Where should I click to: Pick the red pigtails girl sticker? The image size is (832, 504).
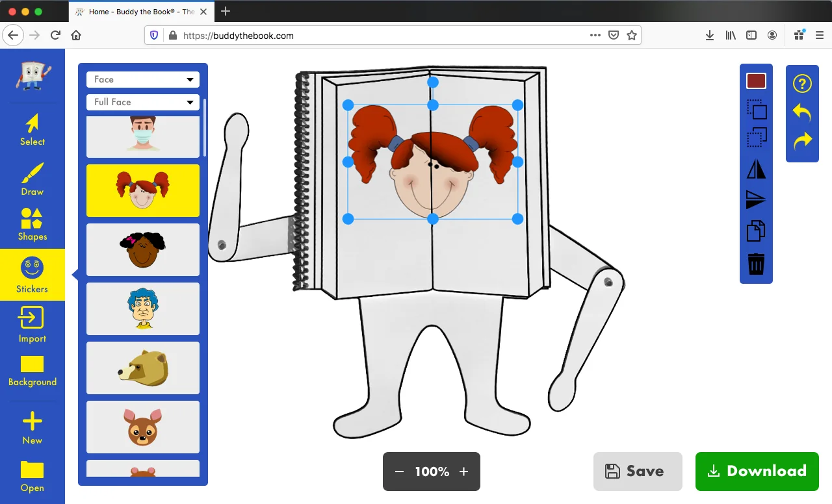click(143, 190)
